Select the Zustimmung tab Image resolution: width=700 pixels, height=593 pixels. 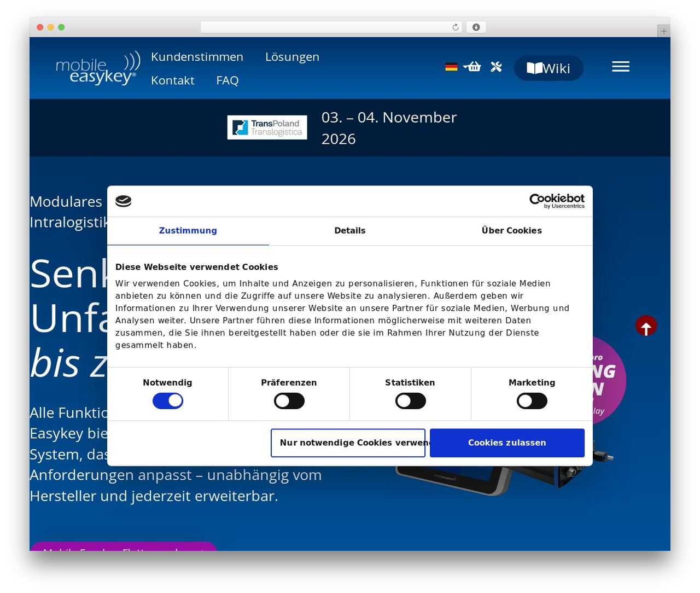pyautogui.click(x=188, y=231)
